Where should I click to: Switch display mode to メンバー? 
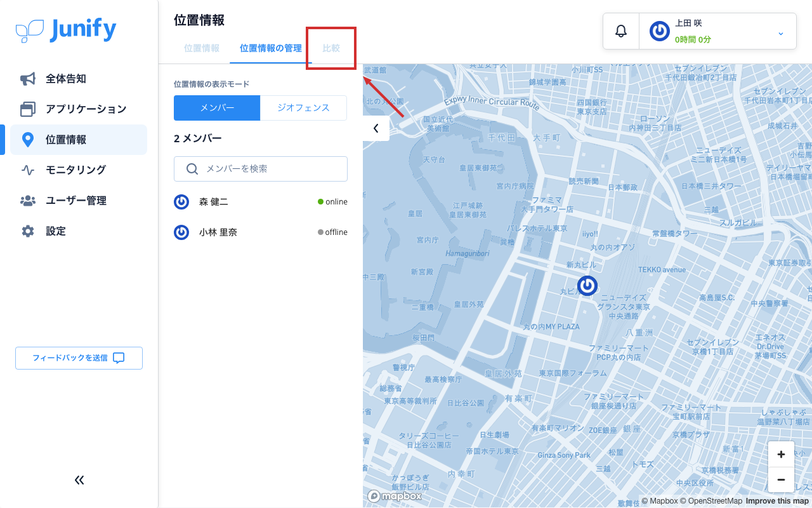coord(217,108)
